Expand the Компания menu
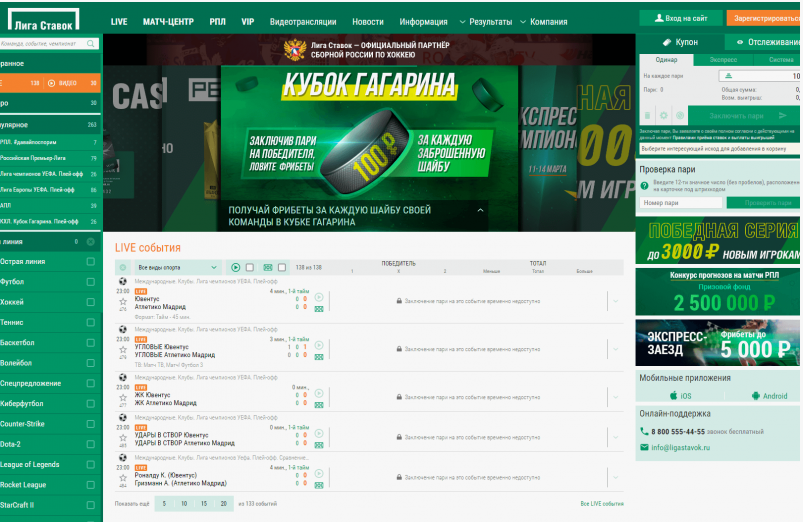Image resolution: width=803 pixels, height=522 pixels. (544, 22)
